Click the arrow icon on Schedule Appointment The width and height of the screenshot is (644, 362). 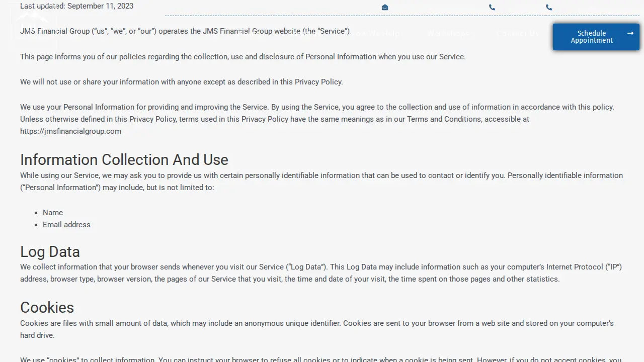coord(630,33)
